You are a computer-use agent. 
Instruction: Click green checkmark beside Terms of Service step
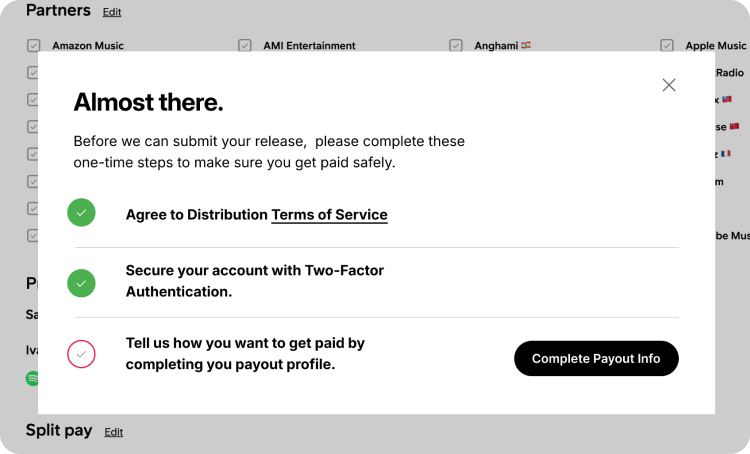pos(81,212)
